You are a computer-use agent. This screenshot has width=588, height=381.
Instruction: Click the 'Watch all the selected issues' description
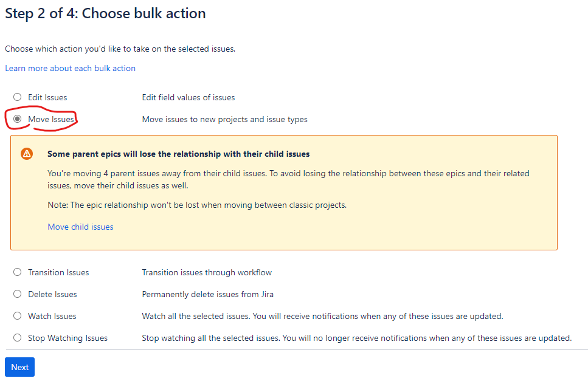(x=322, y=316)
